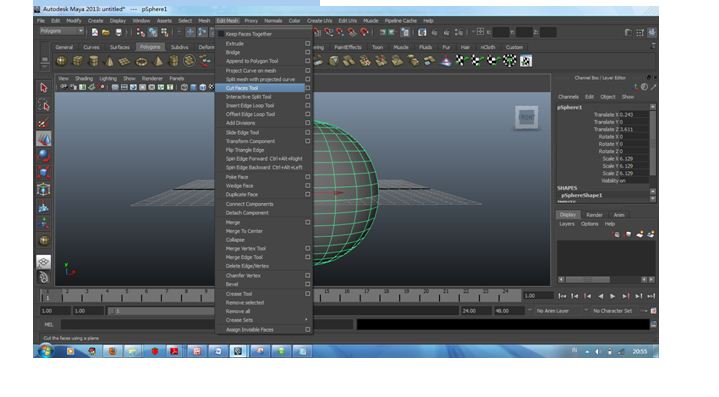Image resolution: width=719 pixels, height=397 pixels.
Task: Open the No Character Set dropdown
Action: click(613, 311)
